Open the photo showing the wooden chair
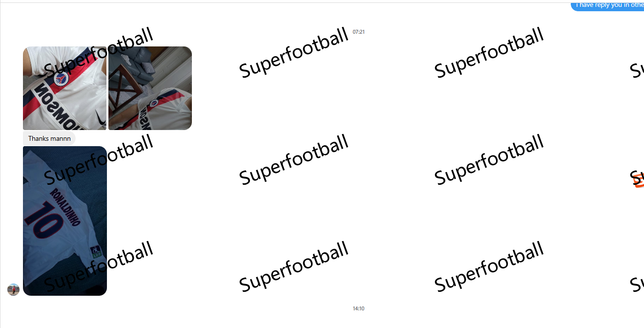The height and width of the screenshot is (328, 644). (x=150, y=88)
